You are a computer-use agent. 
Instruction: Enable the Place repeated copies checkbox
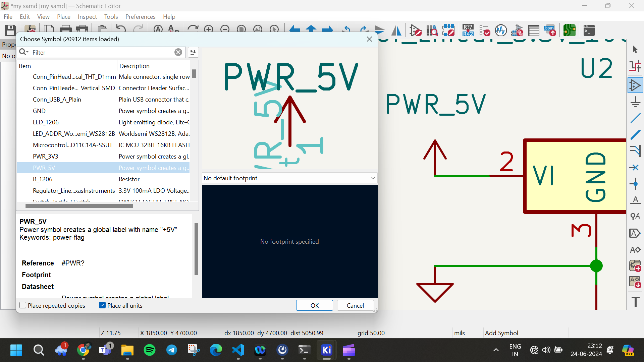pyautogui.click(x=23, y=305)
